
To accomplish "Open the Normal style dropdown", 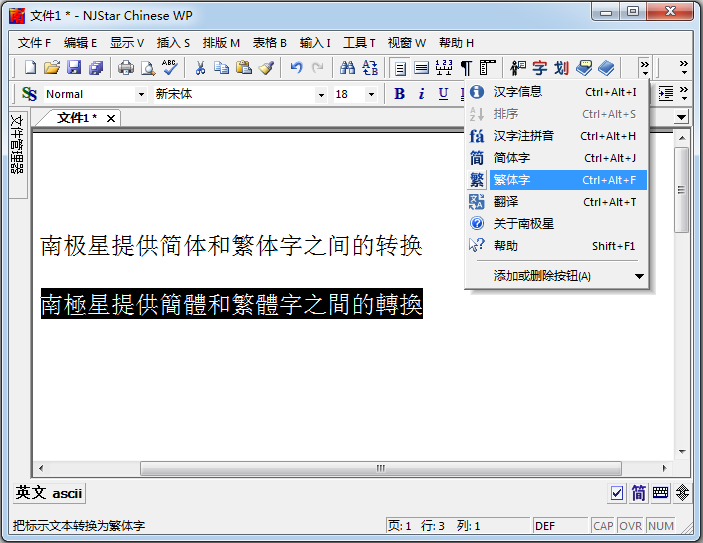I will [141, 95].
